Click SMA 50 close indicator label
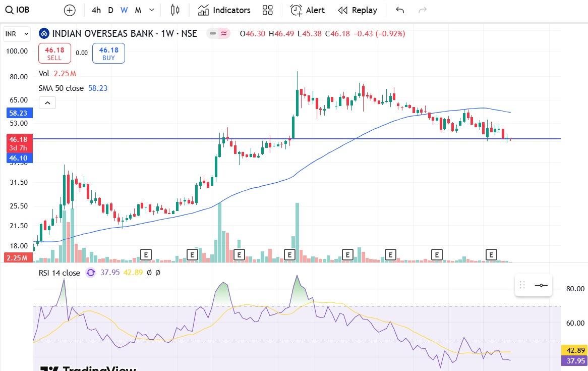The image size is (588, 371). [x=73, y=88]
